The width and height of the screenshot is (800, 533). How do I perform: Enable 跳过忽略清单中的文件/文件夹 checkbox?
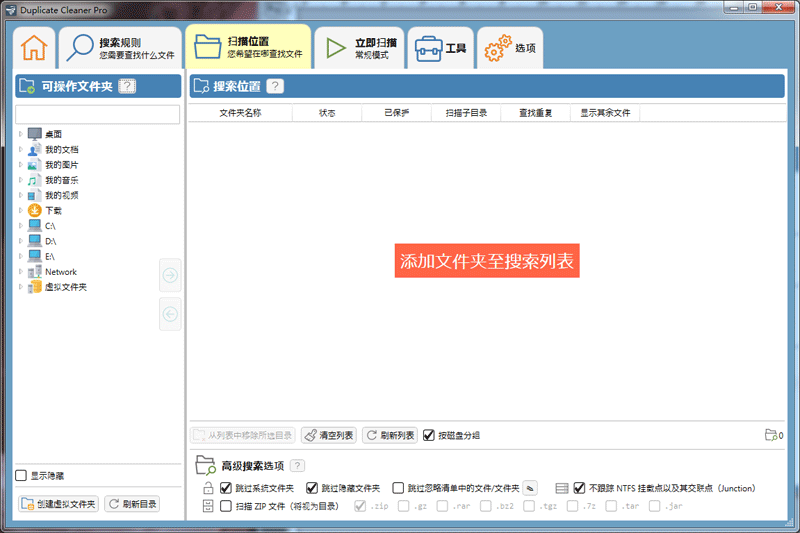398,488
